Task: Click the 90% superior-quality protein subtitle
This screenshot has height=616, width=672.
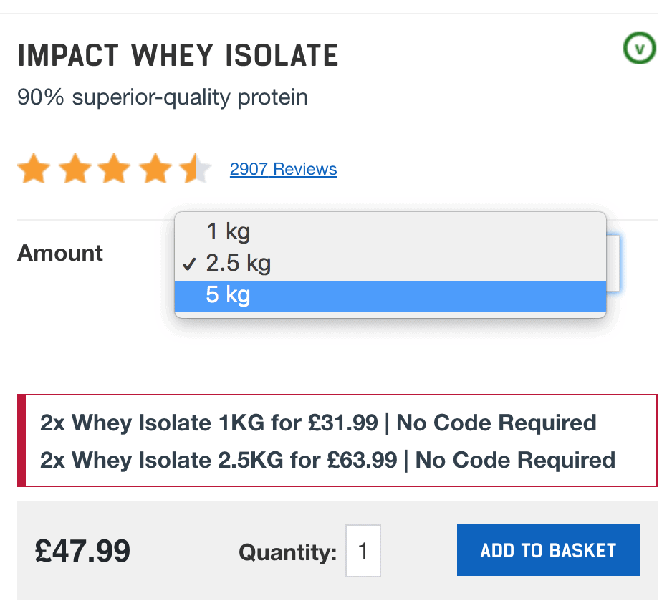Action: [x=163, y=97]
